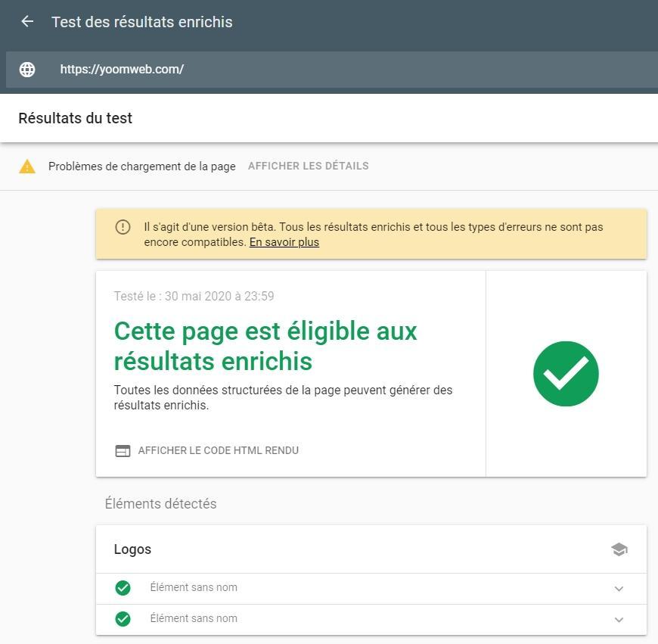Select the second 'Élément sans nom' row label
The width and height of the screenshot is (658, 644).
coord(194,618)
